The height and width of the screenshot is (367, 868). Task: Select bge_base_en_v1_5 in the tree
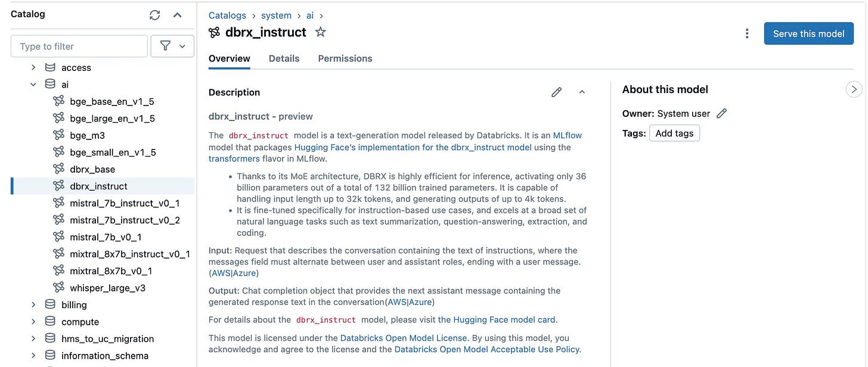point(112,101)
